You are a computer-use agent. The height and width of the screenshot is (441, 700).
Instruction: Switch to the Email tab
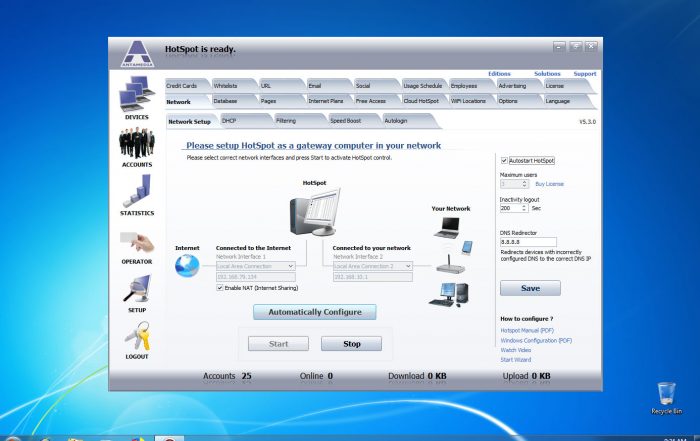(x=328, y=86)
